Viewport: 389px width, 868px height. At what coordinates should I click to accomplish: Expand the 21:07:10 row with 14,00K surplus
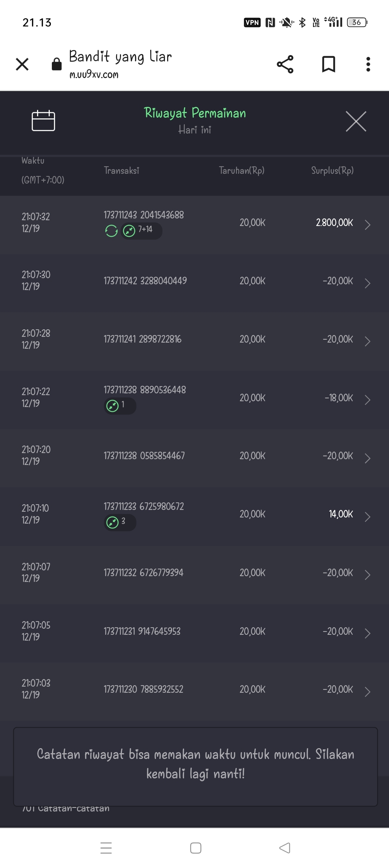[367, 516]
